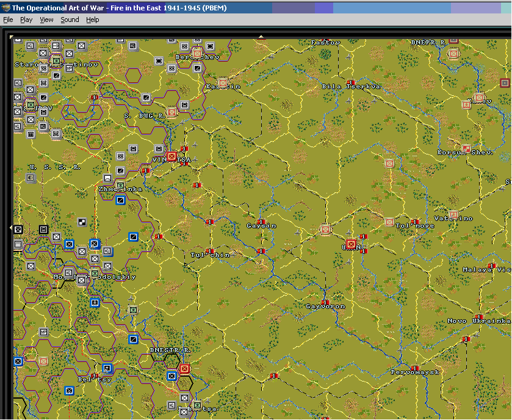This screenshot has width=512, height=420.
Task: Click the DNEPR R. river label
Action: click(x=428, y=43)
